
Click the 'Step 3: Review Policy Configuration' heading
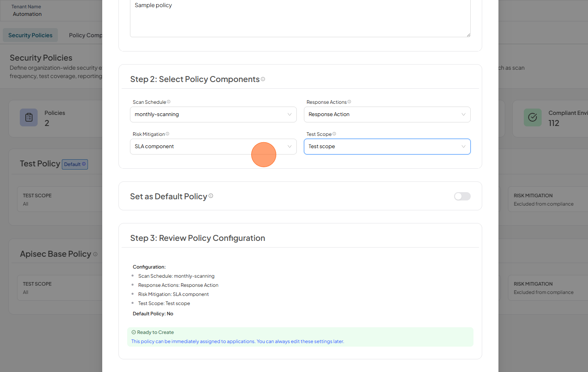198,238
